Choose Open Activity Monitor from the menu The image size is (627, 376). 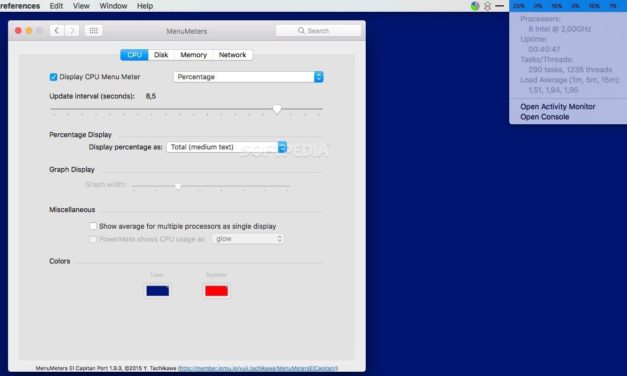click(x=557, y=106)
